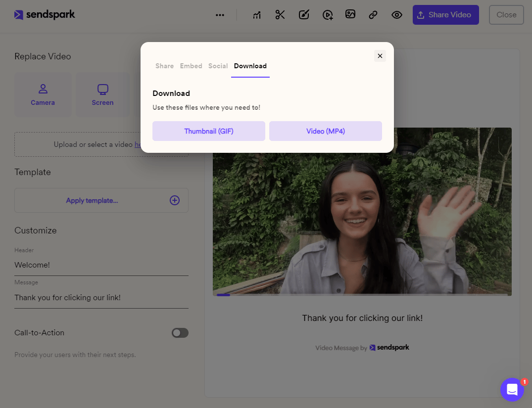The image size is (532, 408).
Task: Close the download dialog with X
Action: pyautogui.click(x=380, y=55)
